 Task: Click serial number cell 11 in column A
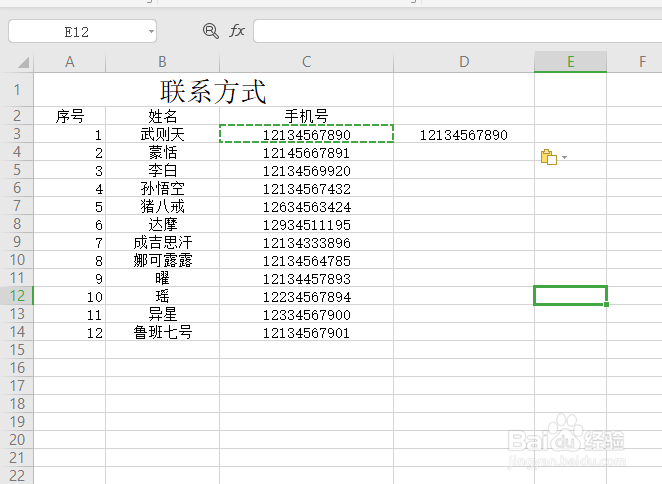[x=70, y=314]
